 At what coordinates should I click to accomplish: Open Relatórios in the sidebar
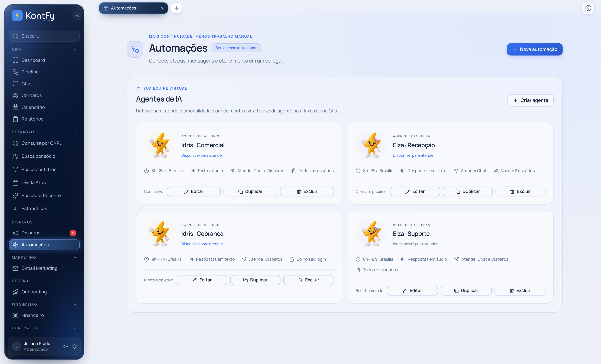pos(44,119)
